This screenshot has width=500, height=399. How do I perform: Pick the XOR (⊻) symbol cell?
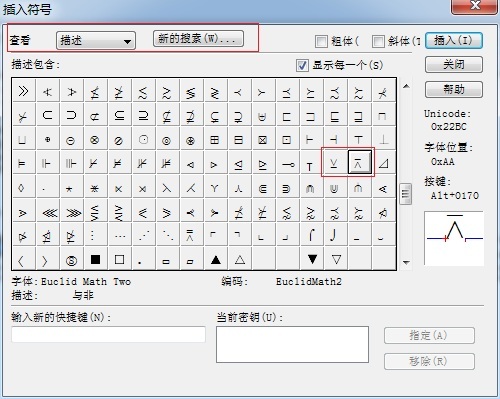[335, 163]
